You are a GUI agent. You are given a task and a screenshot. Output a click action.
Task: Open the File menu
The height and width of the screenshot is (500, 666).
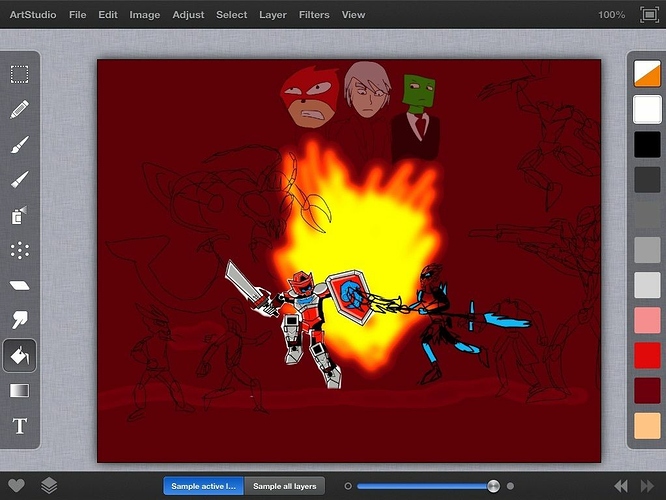(77, 15)
